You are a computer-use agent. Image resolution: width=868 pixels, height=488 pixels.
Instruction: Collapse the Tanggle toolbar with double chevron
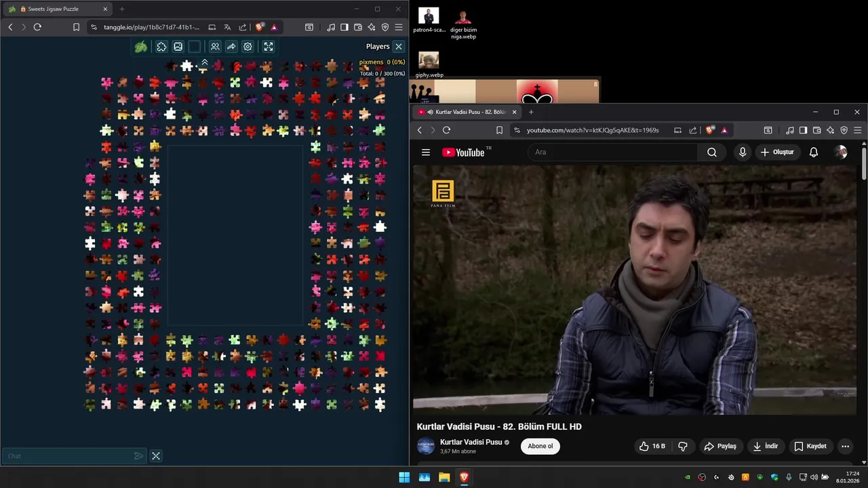coord(204,62)
